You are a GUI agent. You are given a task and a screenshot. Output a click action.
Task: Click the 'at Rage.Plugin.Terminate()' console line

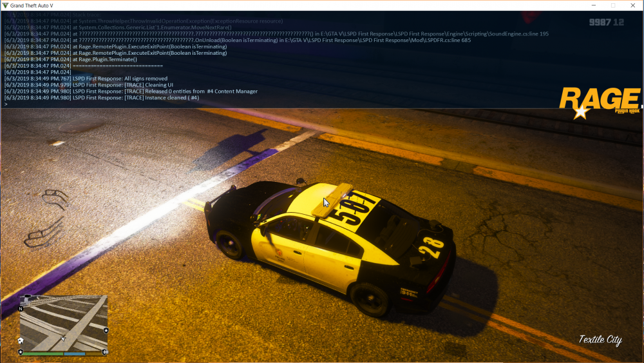[71, 59]
